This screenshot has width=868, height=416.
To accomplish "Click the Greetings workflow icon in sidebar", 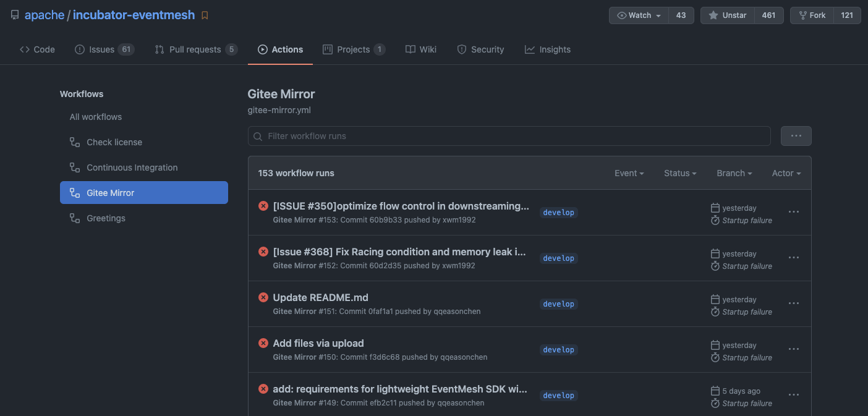I will (75, 218).
